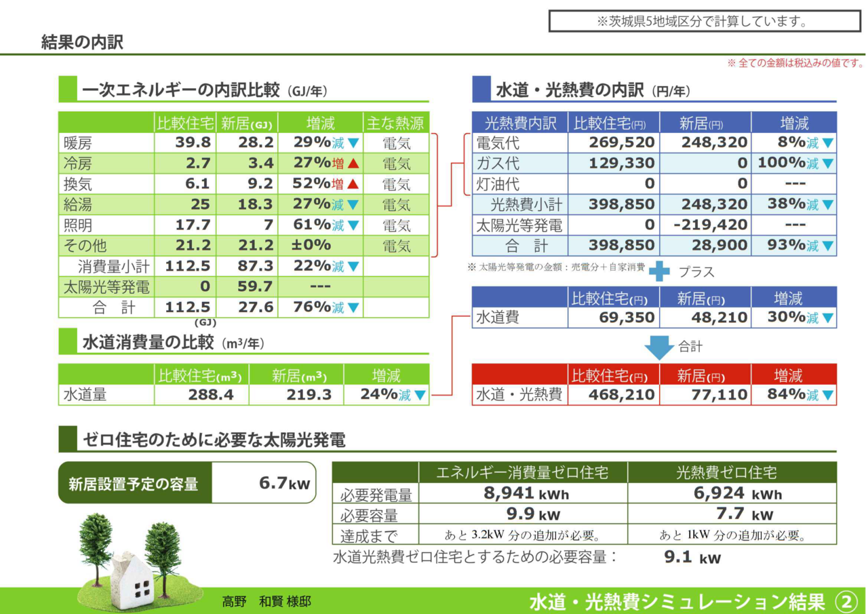Click the decrease triangle in 水道量 row
The image size is (868, 614).
[x=420, y=395]
